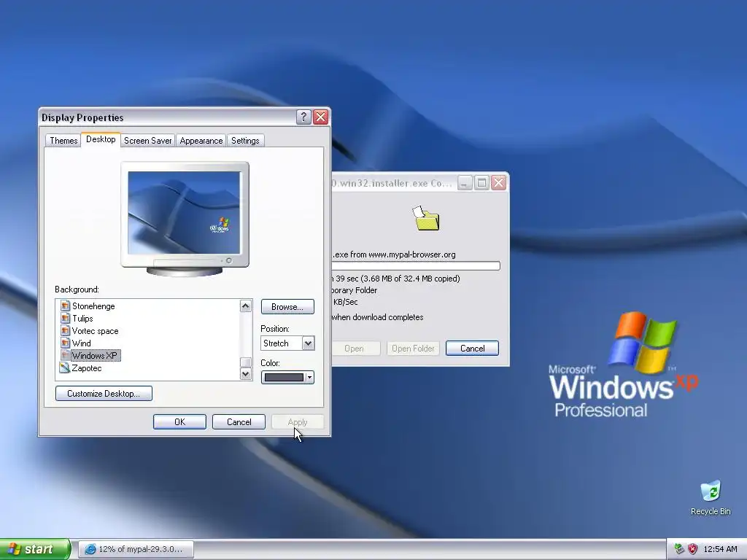Open the Start menu
The image size is (747, 560).
tap(35, 549)
